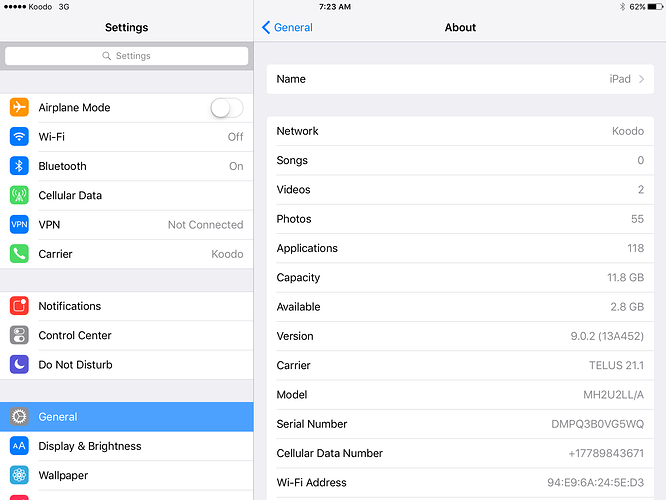
Task: Tap the Videos row
Action: pos(460,190)
